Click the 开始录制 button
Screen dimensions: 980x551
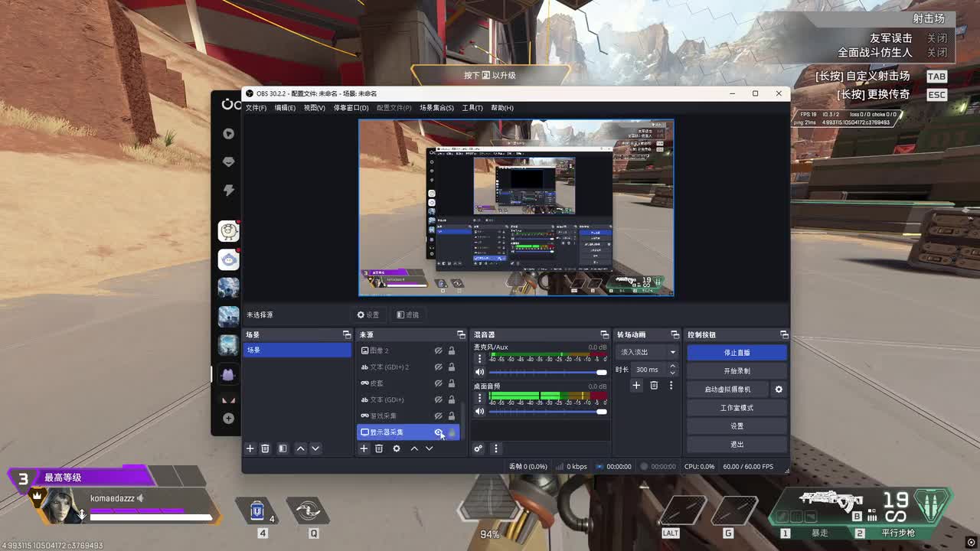737,371
